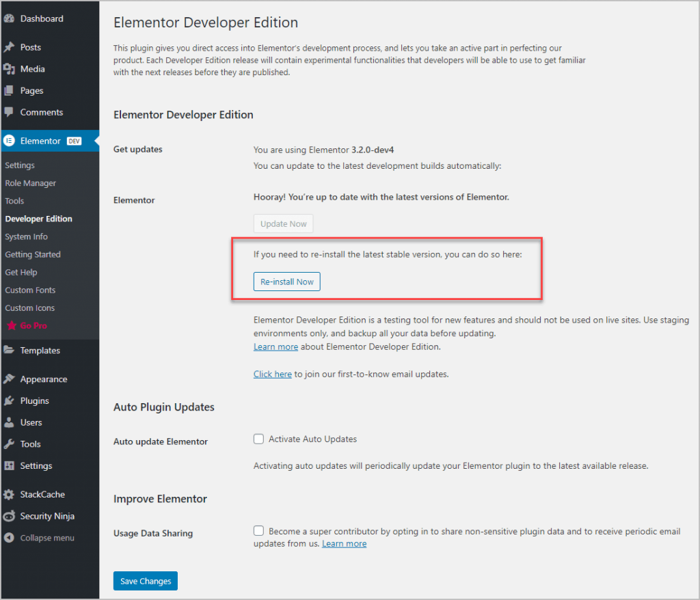Enable the Activate Auto Updates checkbox
Screen dimensions: 700x600
[258, 439]
